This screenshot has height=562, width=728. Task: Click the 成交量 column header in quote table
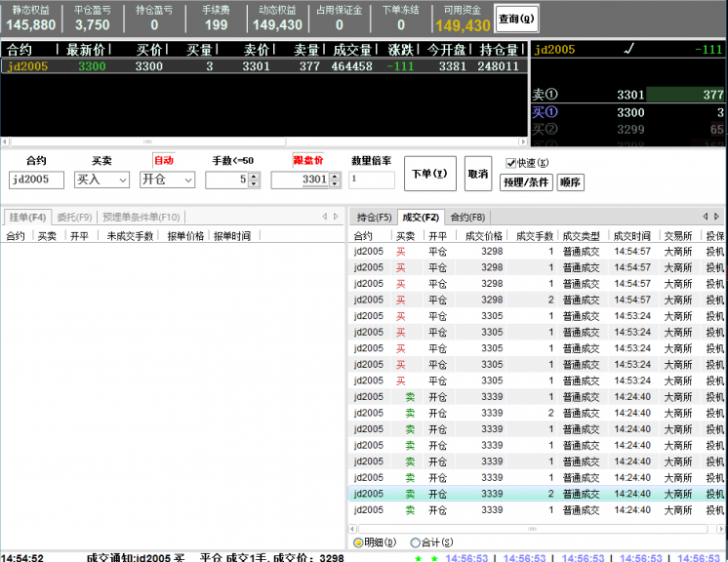tap(352, 50)
